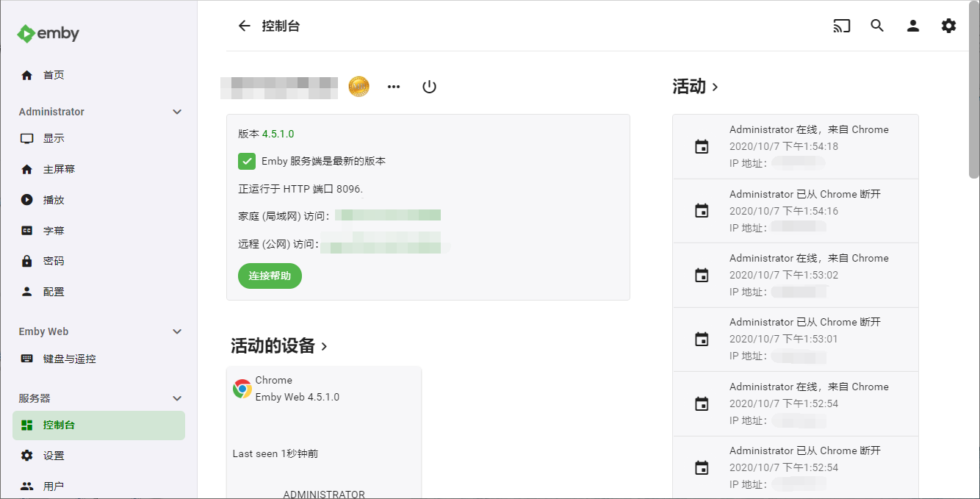The width and height of the screenshot is (980, 499).
Task: Click the blurred server name
Action: coord(279,87)
